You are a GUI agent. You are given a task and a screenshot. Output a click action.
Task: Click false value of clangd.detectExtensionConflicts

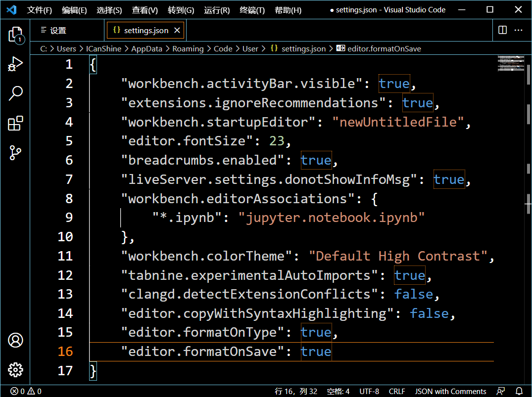point(414,294)
